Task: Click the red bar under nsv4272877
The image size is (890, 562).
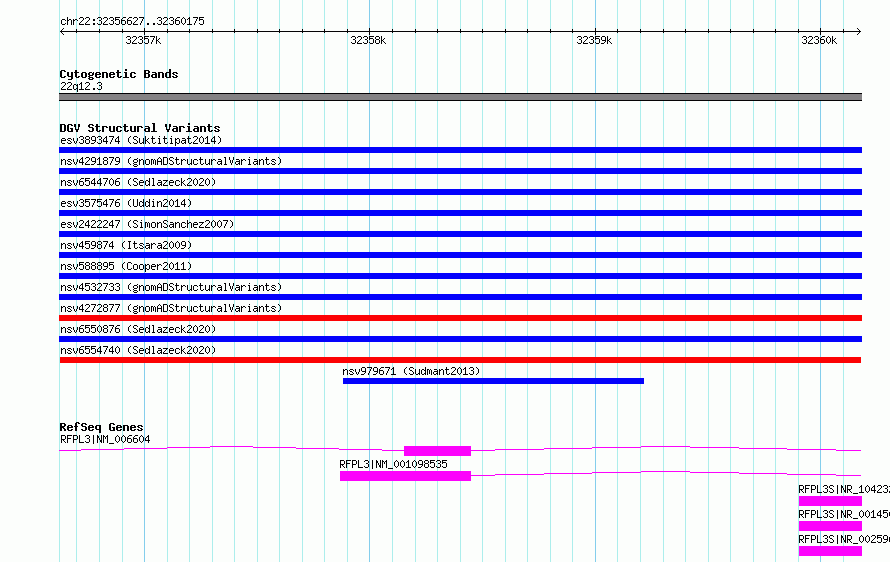Action: coord(460,318)
